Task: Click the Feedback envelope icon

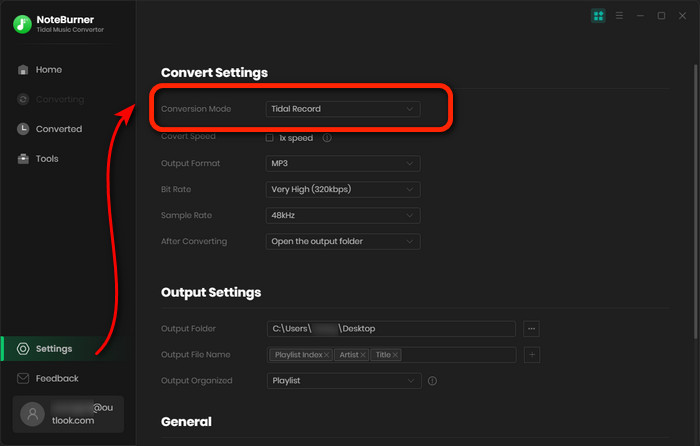Action: point(23,379)
